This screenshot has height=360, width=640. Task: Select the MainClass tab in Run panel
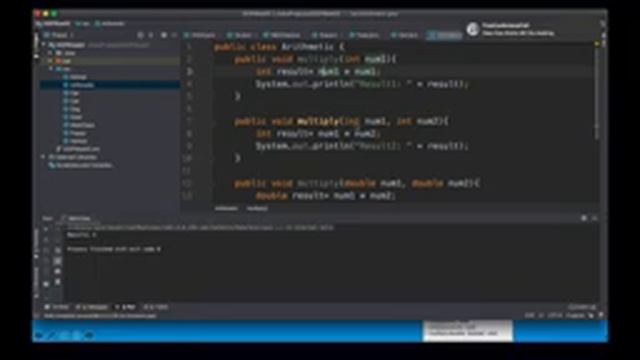(x=76, y=219)
